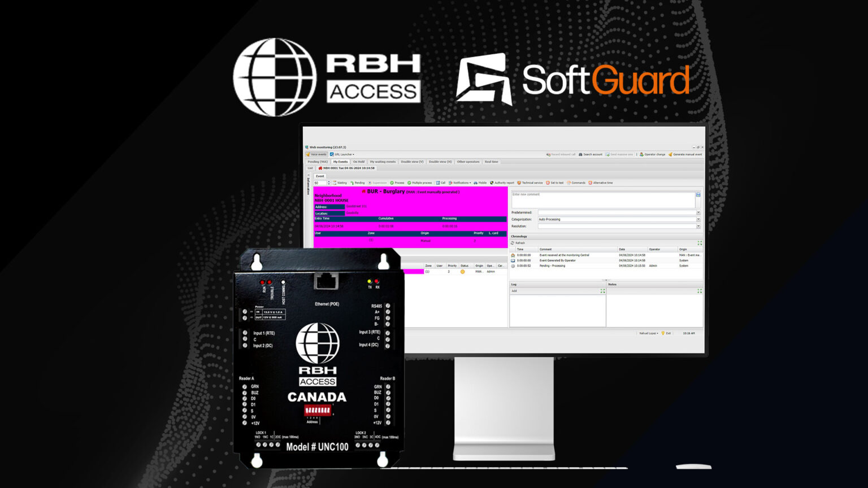Click the Priority column header in event list
The height and width of the screenshot is (488, 868).
coord(452,265)
